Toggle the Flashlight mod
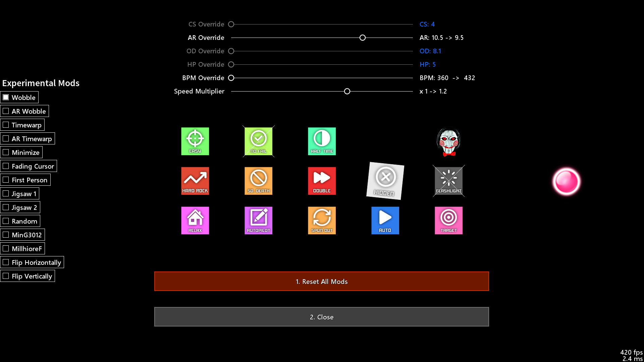The image size is (644, 362). 448,181
